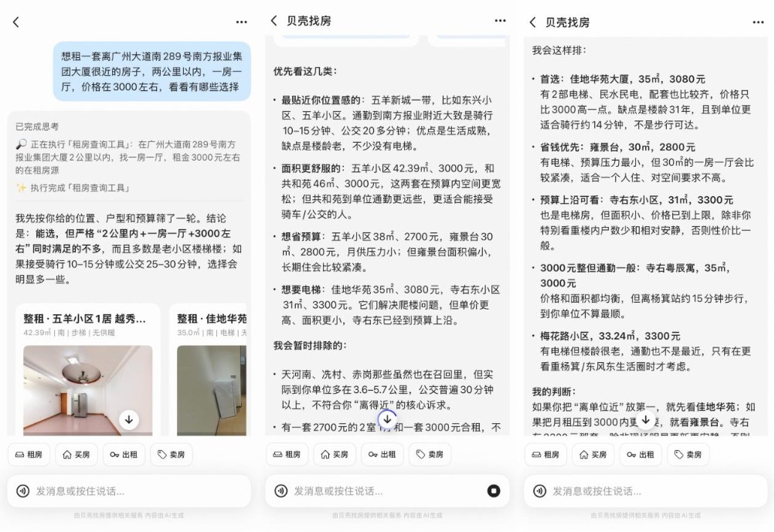Select 卖房 chip in middle screen

430,455
